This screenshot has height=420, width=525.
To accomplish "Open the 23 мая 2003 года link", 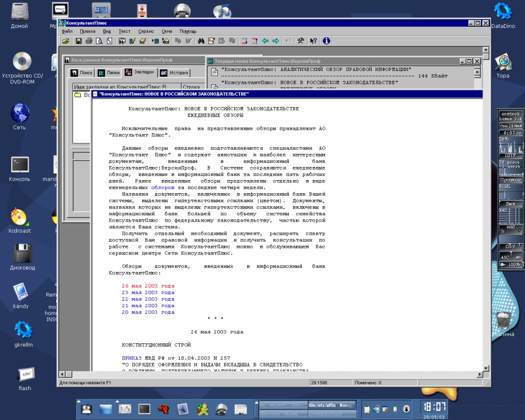I will point(148,292).
